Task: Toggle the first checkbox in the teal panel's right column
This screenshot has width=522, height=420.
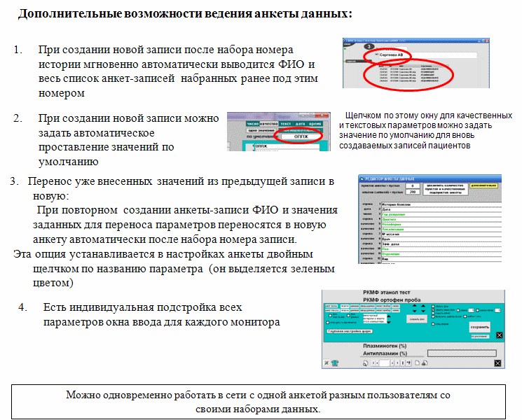Action: 434,306
